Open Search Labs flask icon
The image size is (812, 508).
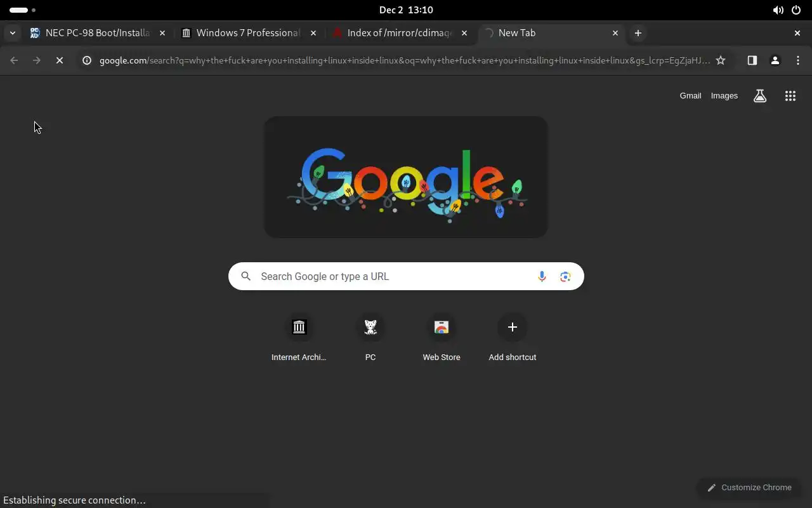tap(760, 96)
